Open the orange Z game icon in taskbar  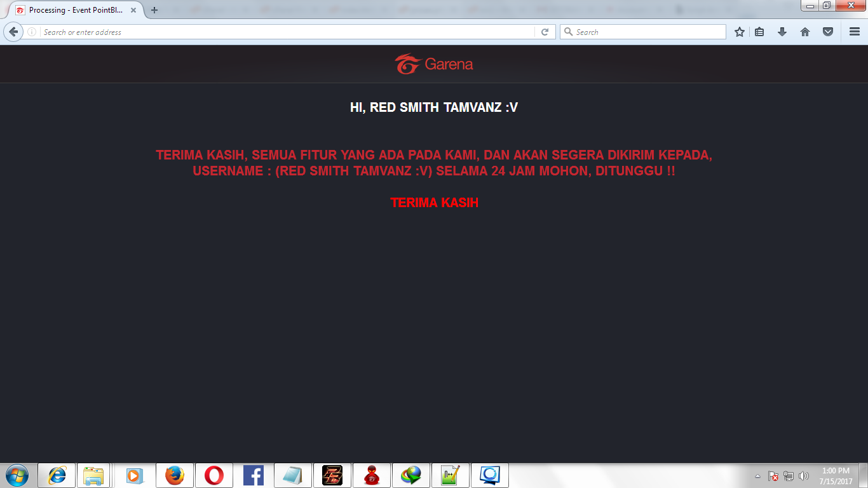click(332, 475)
